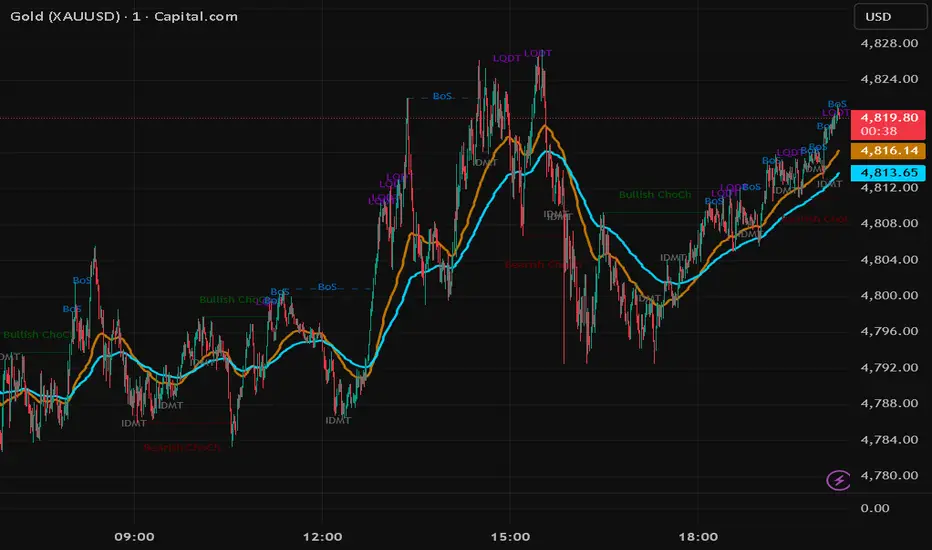Click the 4,784.00 price axis label
The height and width of the screenshot is (550, 932).
889,440
